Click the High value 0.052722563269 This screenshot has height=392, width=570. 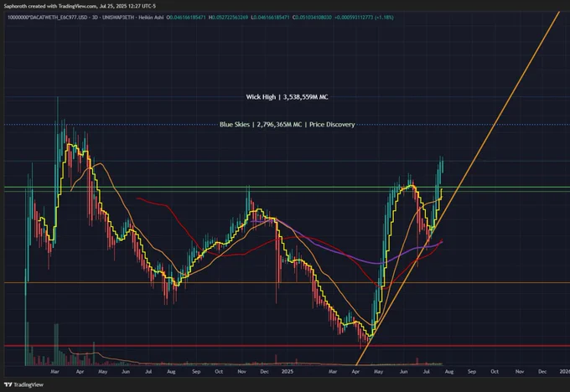(x=229, y=17)
